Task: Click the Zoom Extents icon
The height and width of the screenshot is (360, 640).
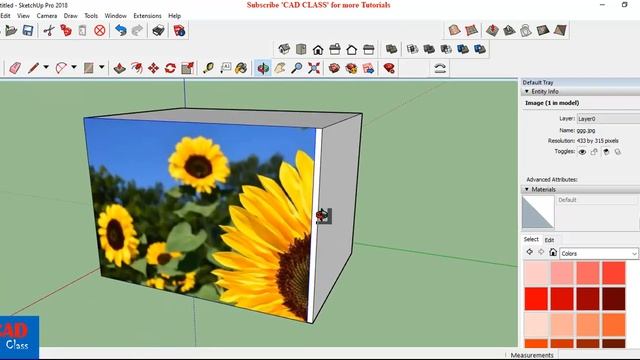Action: 314,68
